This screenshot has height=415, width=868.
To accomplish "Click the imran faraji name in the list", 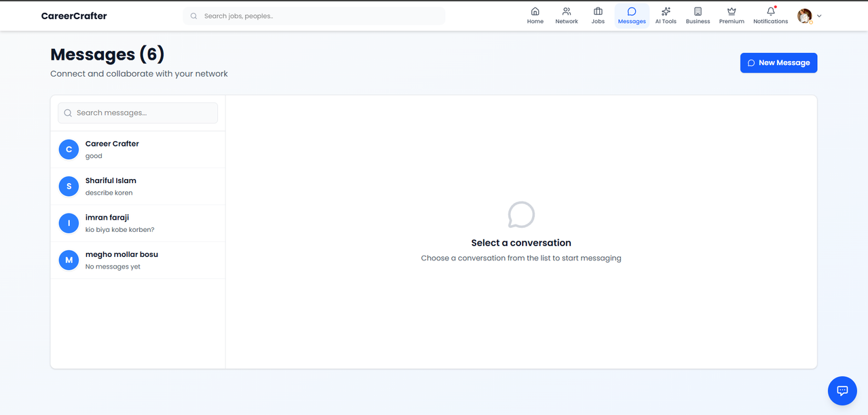I will [107, 218].
